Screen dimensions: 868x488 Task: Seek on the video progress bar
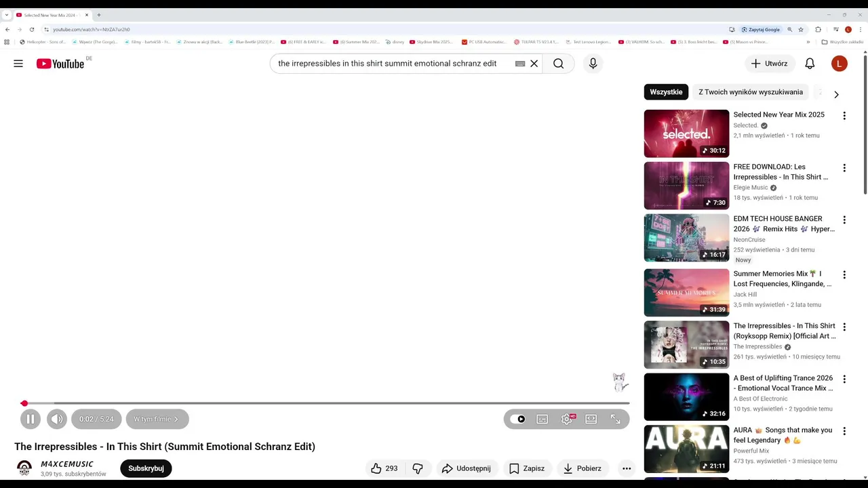[x=325, y=403]
